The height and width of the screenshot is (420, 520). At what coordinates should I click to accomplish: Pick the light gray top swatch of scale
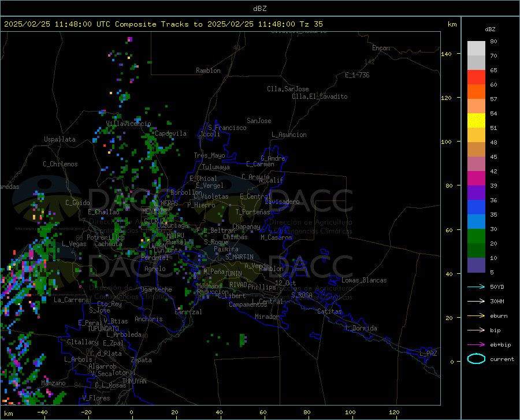click(476, 48)
